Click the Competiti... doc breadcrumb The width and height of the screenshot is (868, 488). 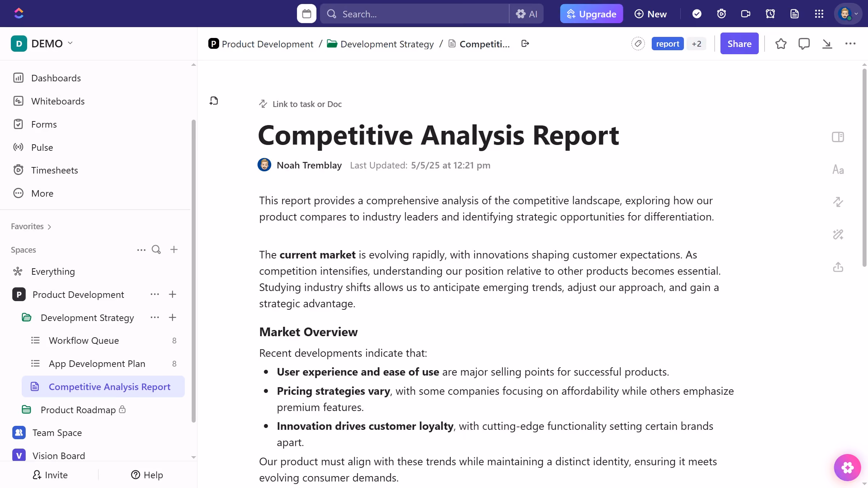click(x=479, y=44)
